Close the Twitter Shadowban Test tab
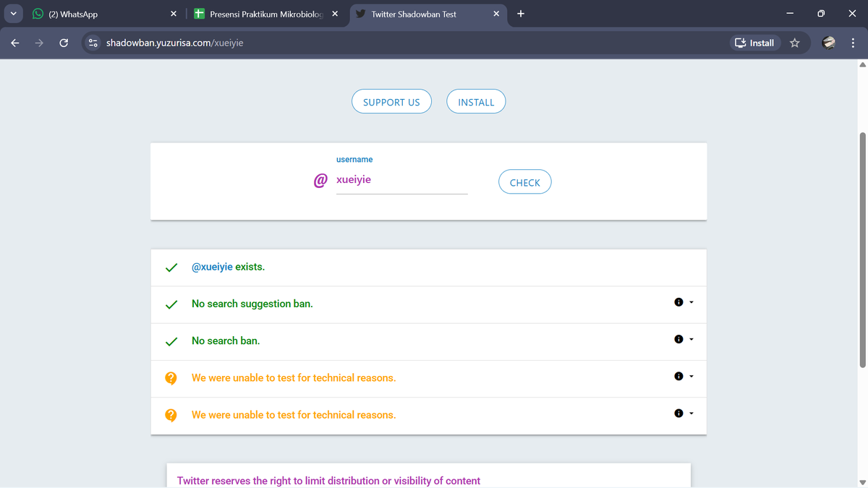 coord(496,14)
